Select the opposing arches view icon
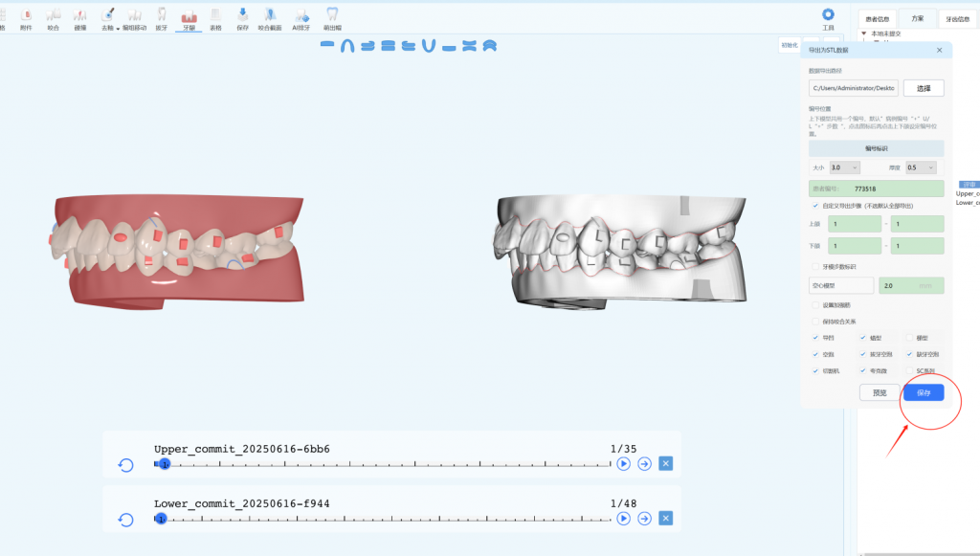The width and height of the screenshot is (980, 556). [469, 46]
